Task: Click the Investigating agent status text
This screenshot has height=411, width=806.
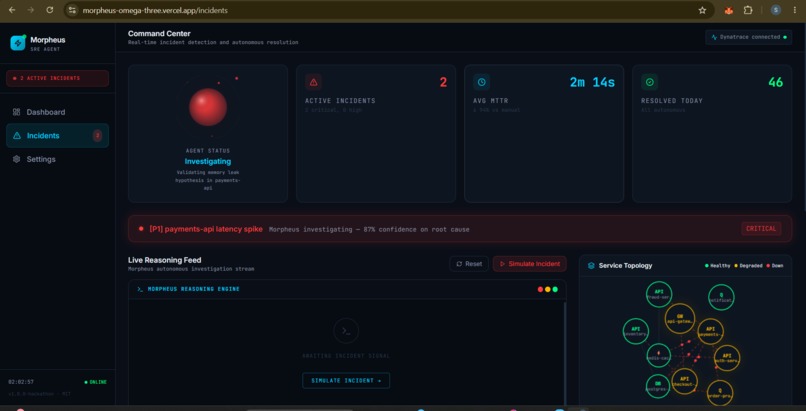Action: click(208, 161)
